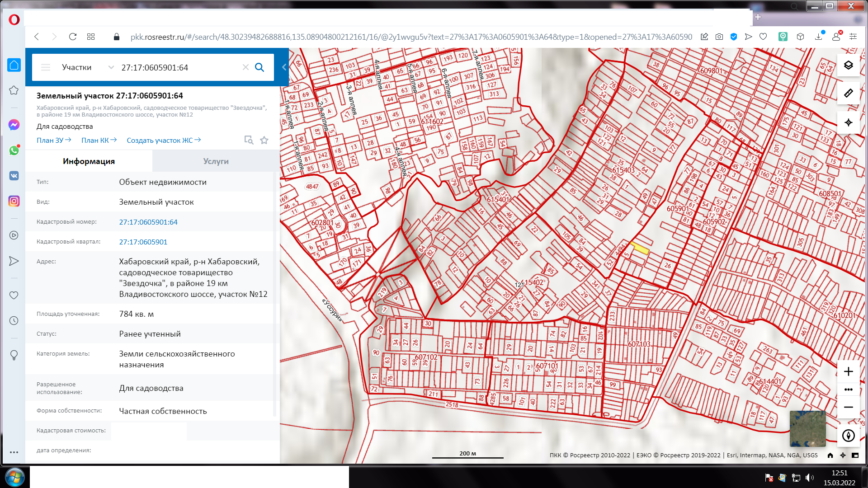Switch to the Услуги tab
Screen dimensions: 868x488
[216, 161]
